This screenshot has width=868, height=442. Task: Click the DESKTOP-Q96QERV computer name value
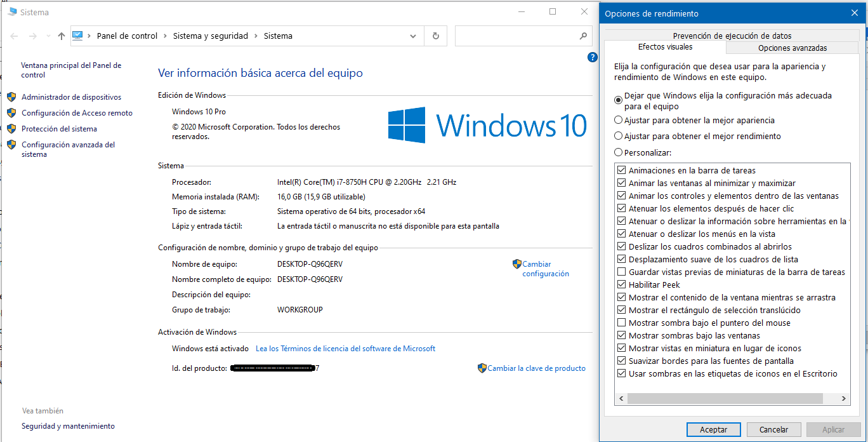310,264
